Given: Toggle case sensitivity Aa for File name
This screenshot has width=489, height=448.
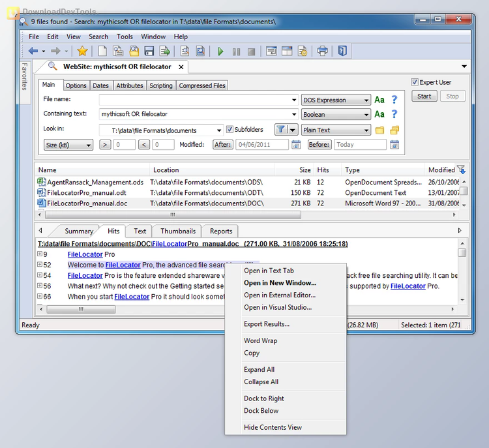Looking at the screenshot, I should [379, 100].
